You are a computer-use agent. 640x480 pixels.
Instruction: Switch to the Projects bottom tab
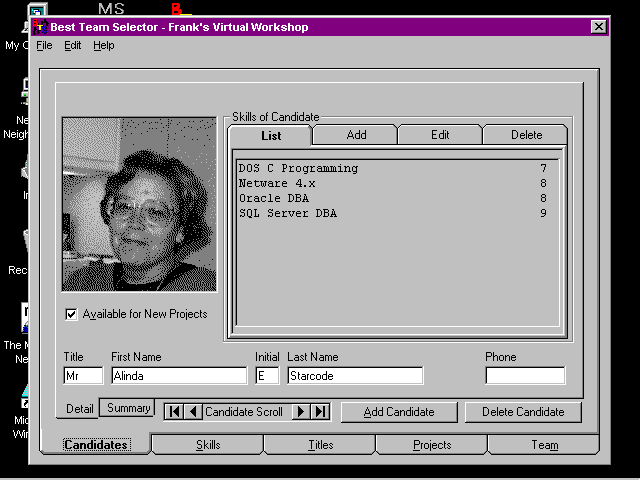[432, 445]
